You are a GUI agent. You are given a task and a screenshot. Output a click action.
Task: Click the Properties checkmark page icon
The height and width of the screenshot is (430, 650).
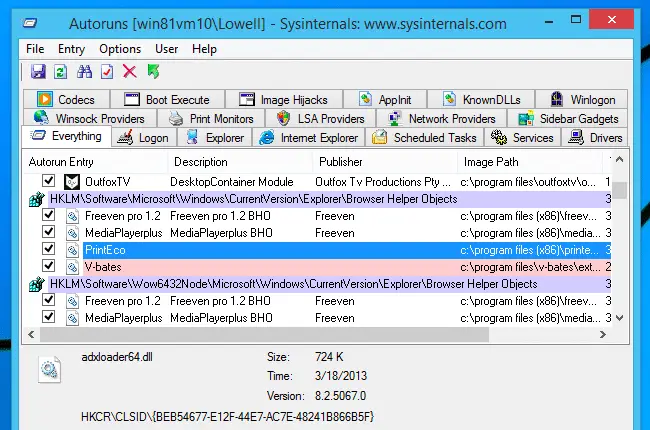107,72
